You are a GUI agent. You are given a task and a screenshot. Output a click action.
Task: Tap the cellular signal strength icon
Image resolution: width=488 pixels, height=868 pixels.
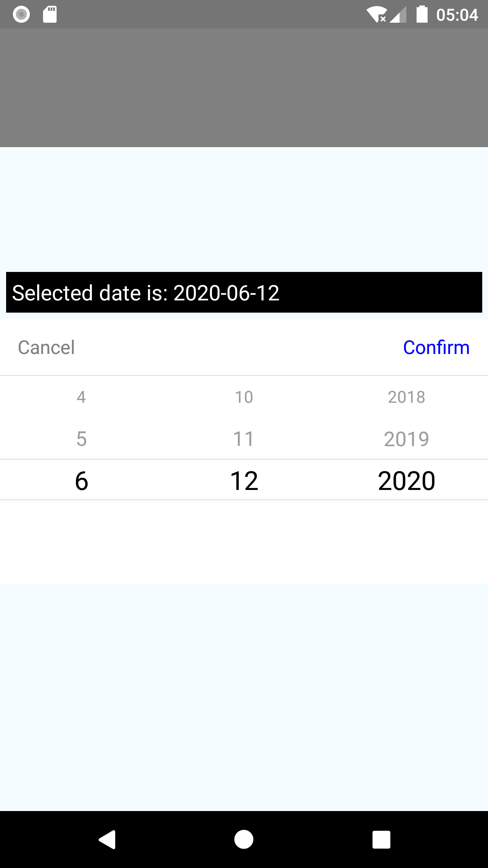click(398, 15)
